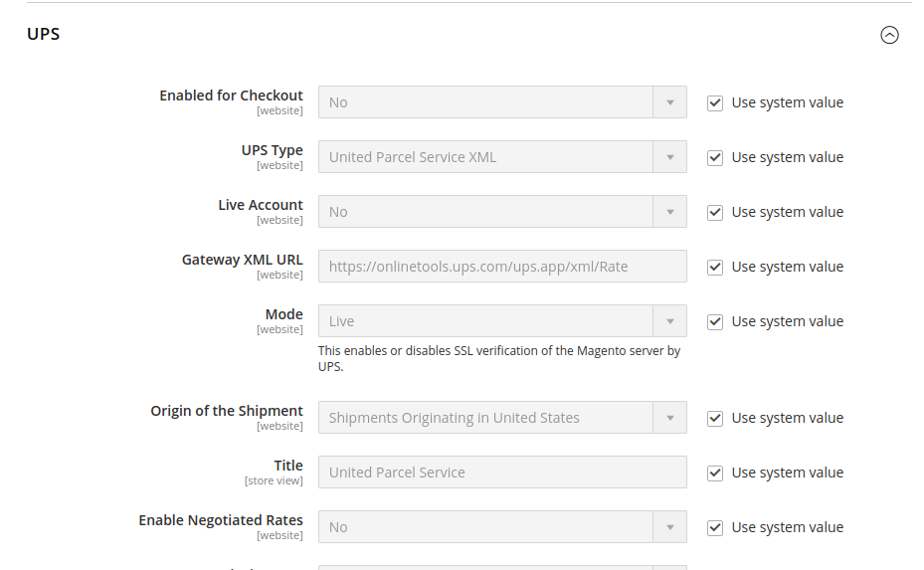Viewport: 924px width, 570px height.
Task: Click the Enable Negotiated Rates label
Action: click(x=221, y=520)
